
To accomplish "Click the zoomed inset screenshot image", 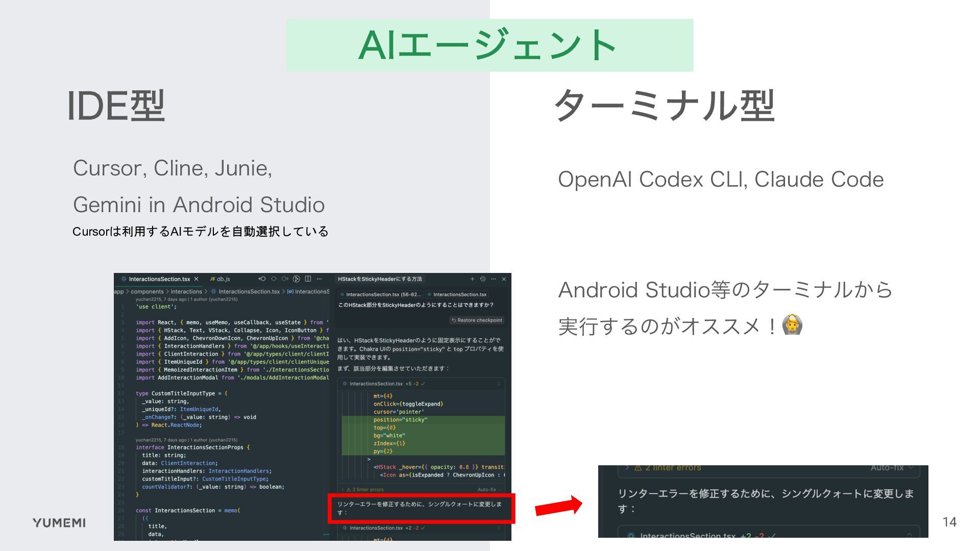I will pyautogui.click(x=763, y=502).
